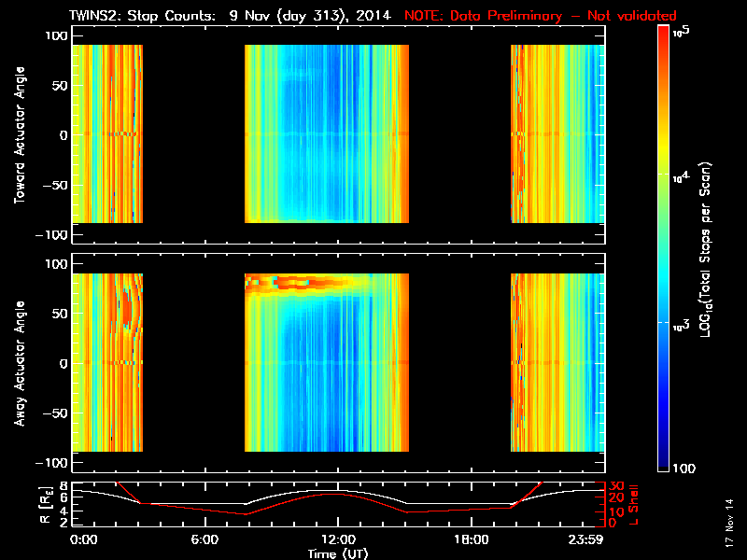747x560 pixels.
Task: Click the "-50" tick on Toward Actuator axis
Action: coord(55,185)
